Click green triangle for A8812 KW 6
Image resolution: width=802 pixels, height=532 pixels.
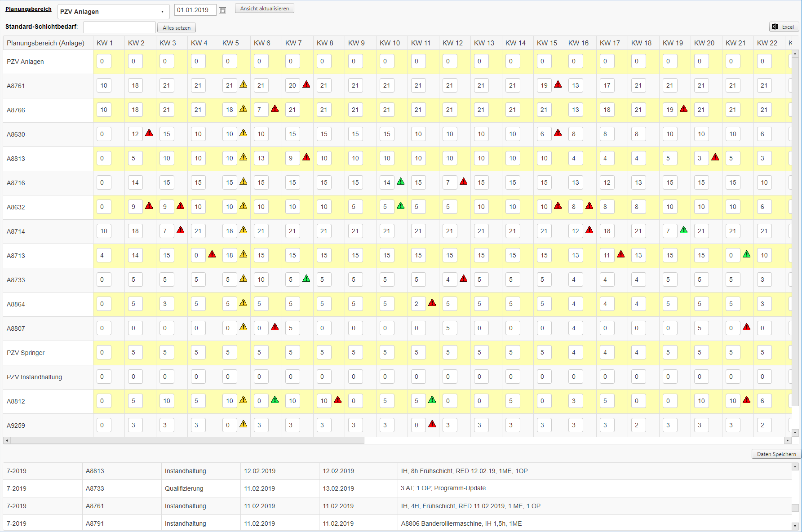[x=275, y=399]
